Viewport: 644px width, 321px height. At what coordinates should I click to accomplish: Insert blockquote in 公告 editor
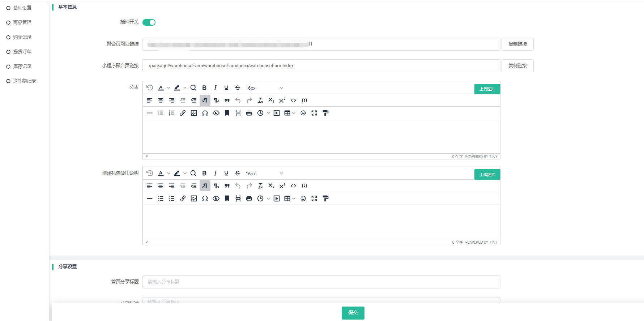(x=227, y=100)
